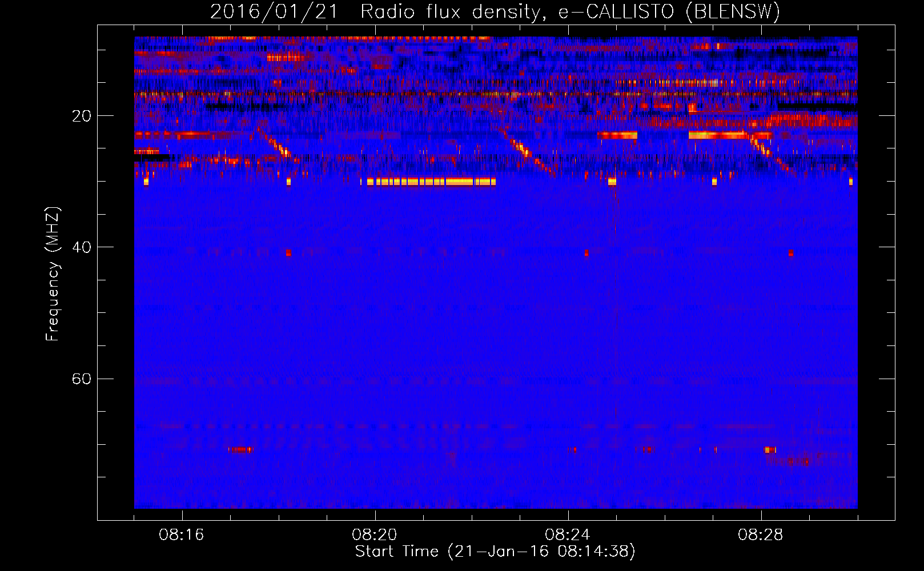Screen dimensions: 924x571
Task: Click the 08:16 time tick label
Action: (x=182, y=535)
